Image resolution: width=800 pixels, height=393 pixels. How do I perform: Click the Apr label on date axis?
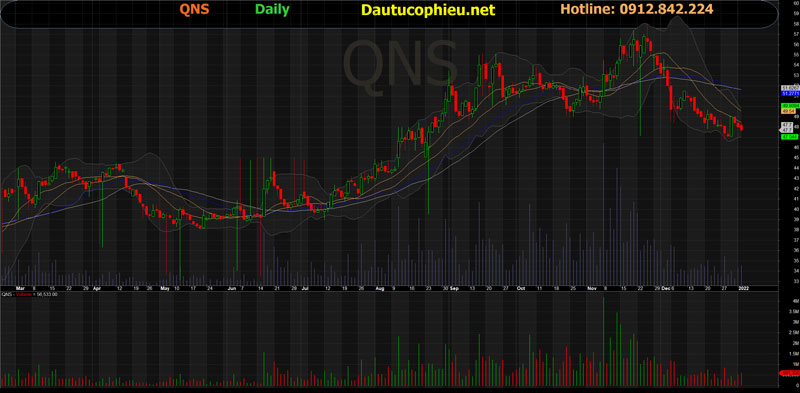[97, 288]
